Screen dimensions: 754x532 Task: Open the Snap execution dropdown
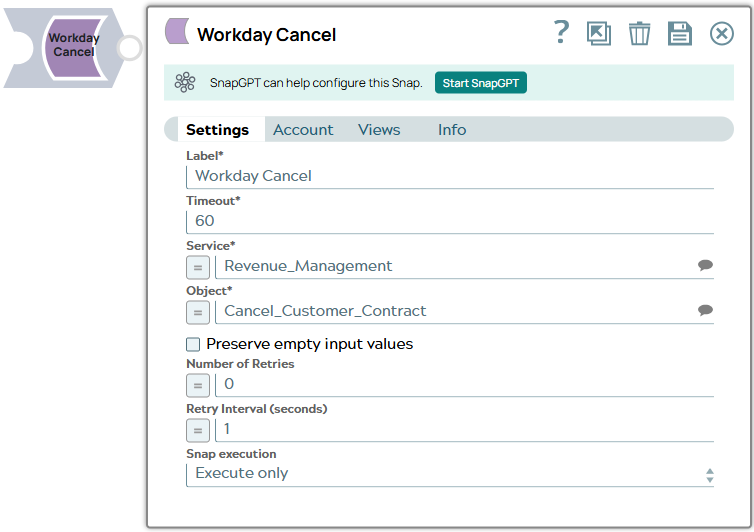tap(450, 474)
